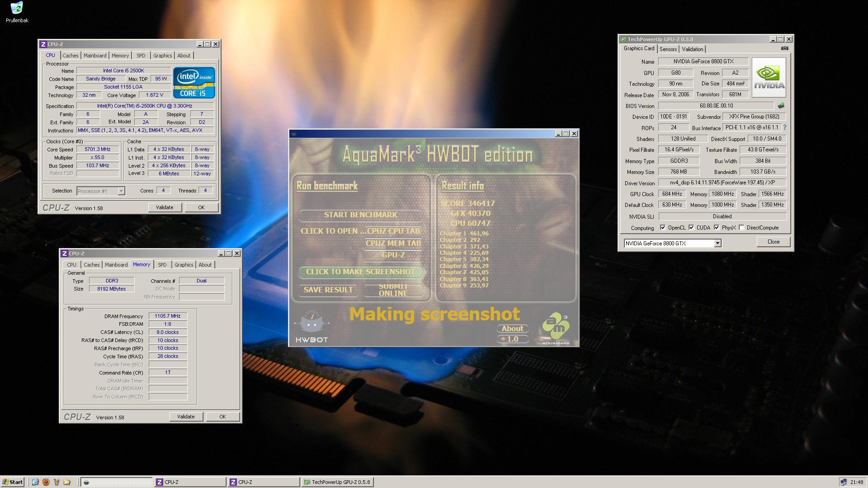Click the system tray network icon
This screenshot has width=868, height=488.
tap(843, 482)
